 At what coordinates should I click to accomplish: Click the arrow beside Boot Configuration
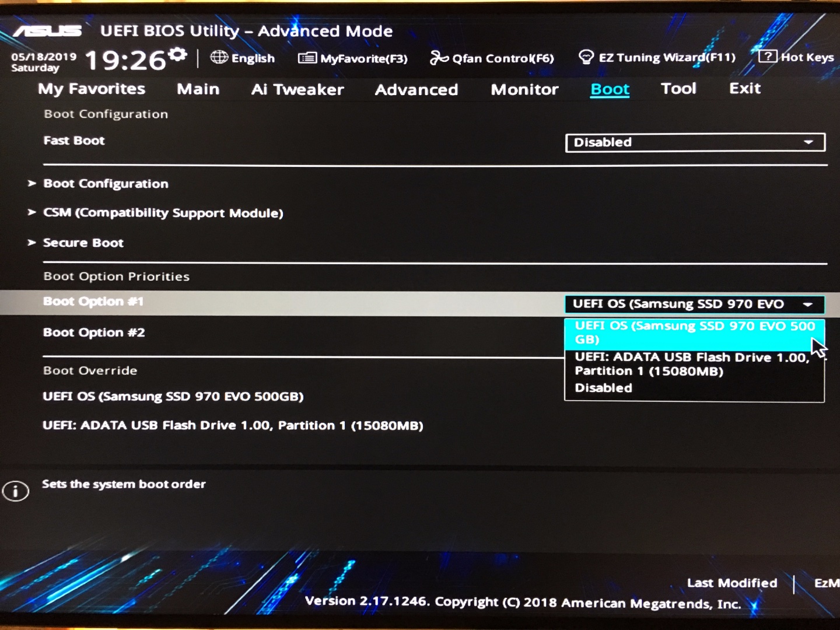coord(32,183)
